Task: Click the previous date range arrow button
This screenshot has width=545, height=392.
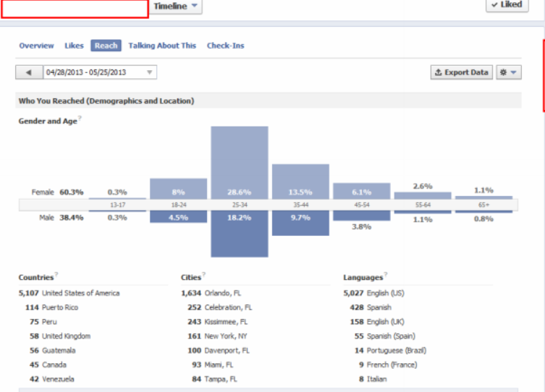Action: click(29, 72)
